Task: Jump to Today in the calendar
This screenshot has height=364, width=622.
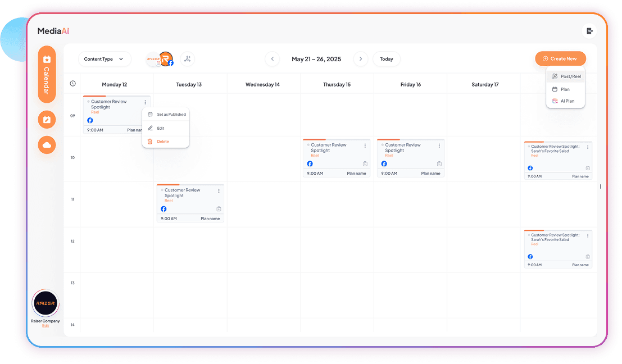Action: [386, 59]
